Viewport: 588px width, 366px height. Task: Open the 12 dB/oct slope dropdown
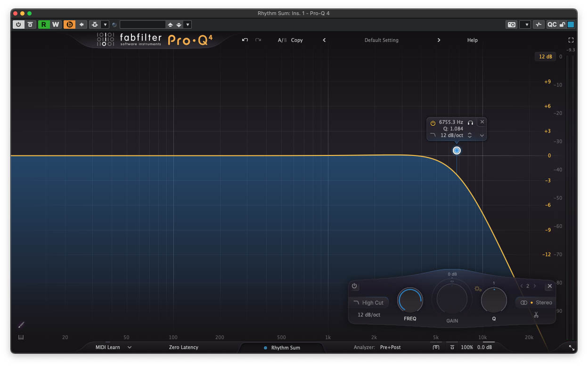pyautogui.click(x=482, y=135)
